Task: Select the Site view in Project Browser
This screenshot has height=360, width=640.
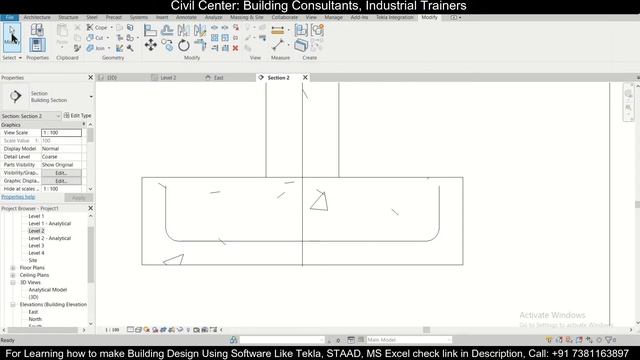Action: (x=33, y=260)
